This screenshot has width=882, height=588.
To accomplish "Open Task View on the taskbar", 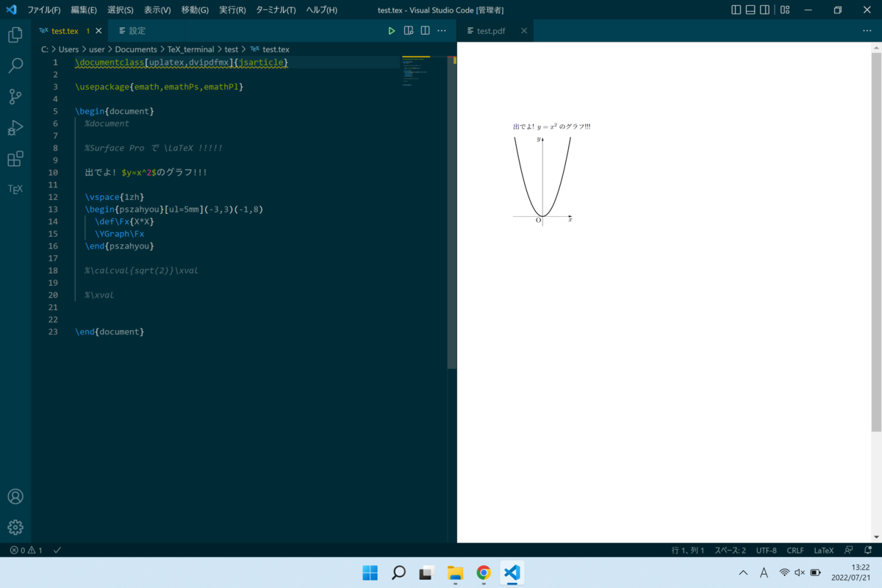I will tap(426, 573).
